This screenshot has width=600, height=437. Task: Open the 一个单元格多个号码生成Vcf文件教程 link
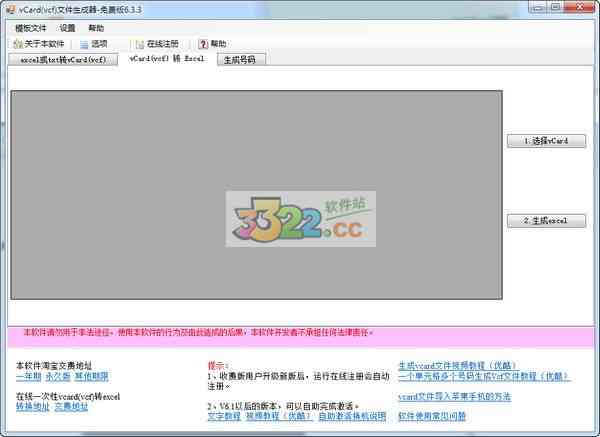coord(484,377)
